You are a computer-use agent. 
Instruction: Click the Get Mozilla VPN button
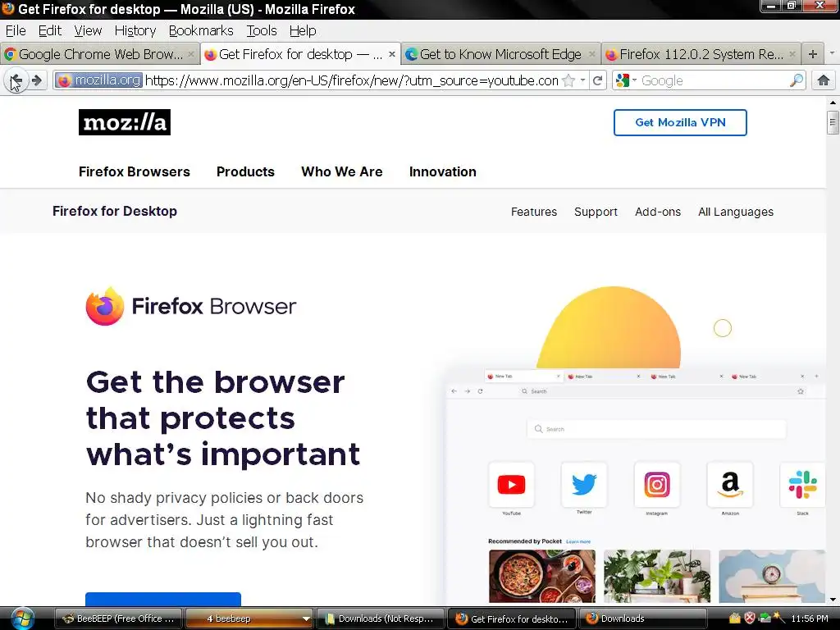click(680, 123)
